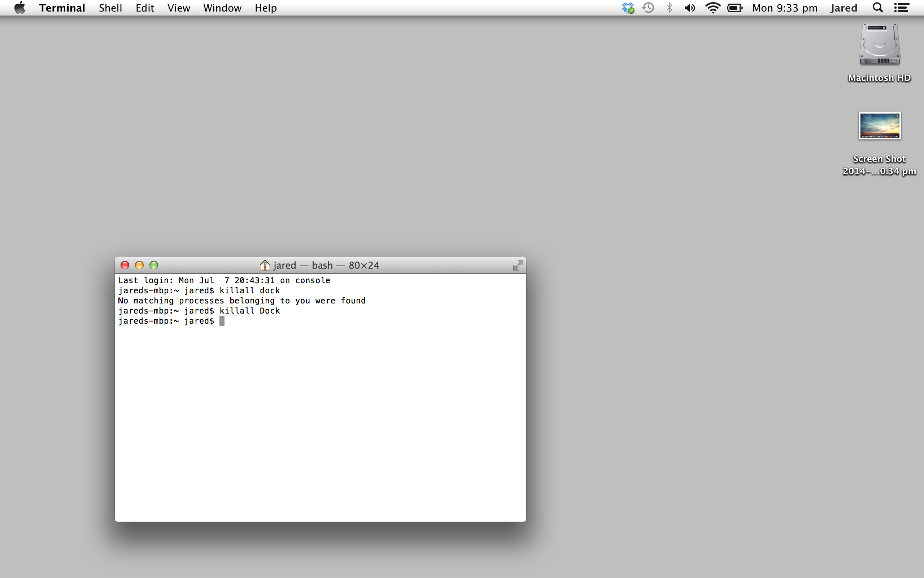Open the Notification Center list icon
The height and width of the screenshot is (578, 924).
[902, 8]
